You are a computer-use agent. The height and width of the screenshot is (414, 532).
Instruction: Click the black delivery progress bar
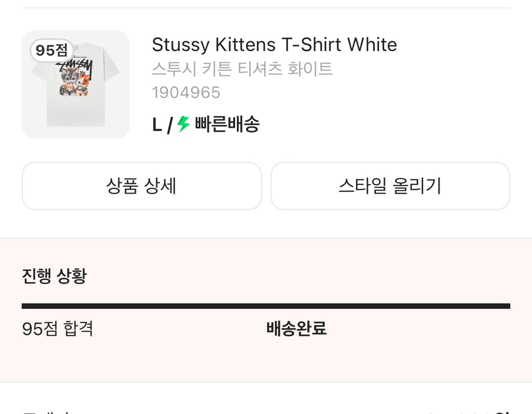click(266, 306)
